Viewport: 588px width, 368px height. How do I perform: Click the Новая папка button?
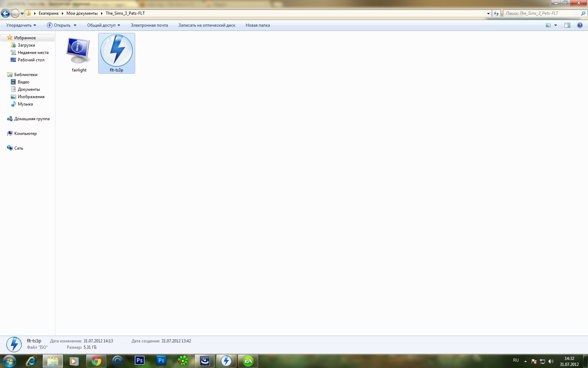(x=258, y=25)
